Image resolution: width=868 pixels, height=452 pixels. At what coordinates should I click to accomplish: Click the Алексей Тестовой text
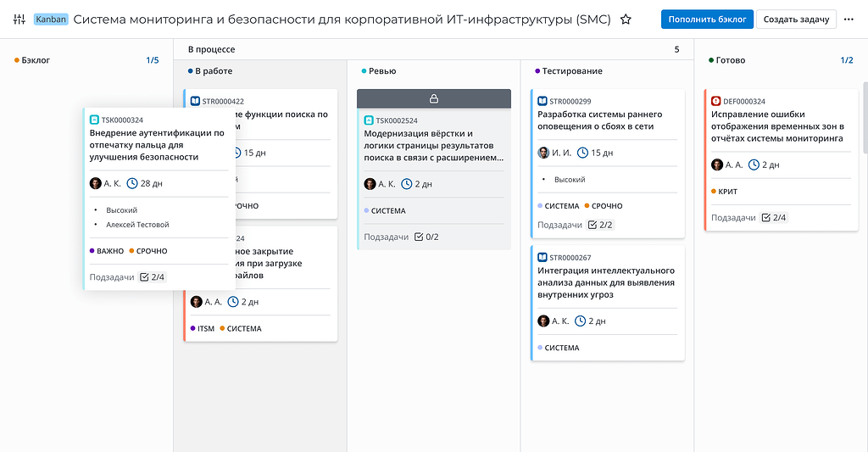tap(137, 225)
